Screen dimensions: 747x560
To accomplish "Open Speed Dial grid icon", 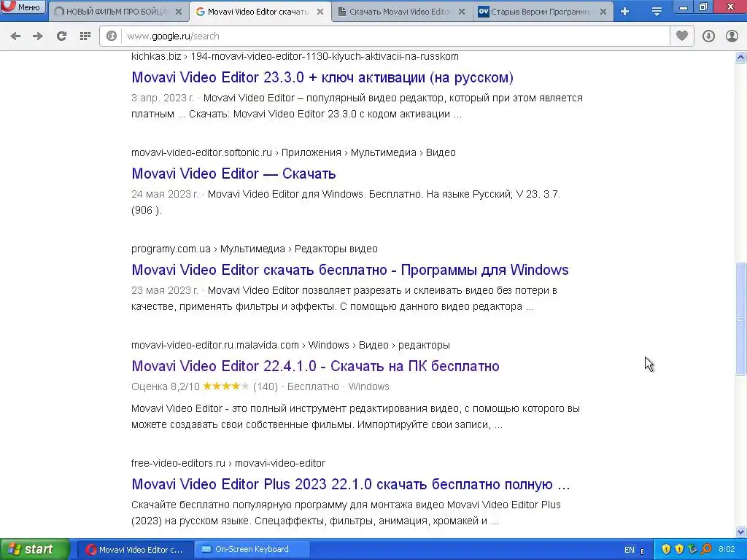I will pyautogui.click(x=85, y=36).
